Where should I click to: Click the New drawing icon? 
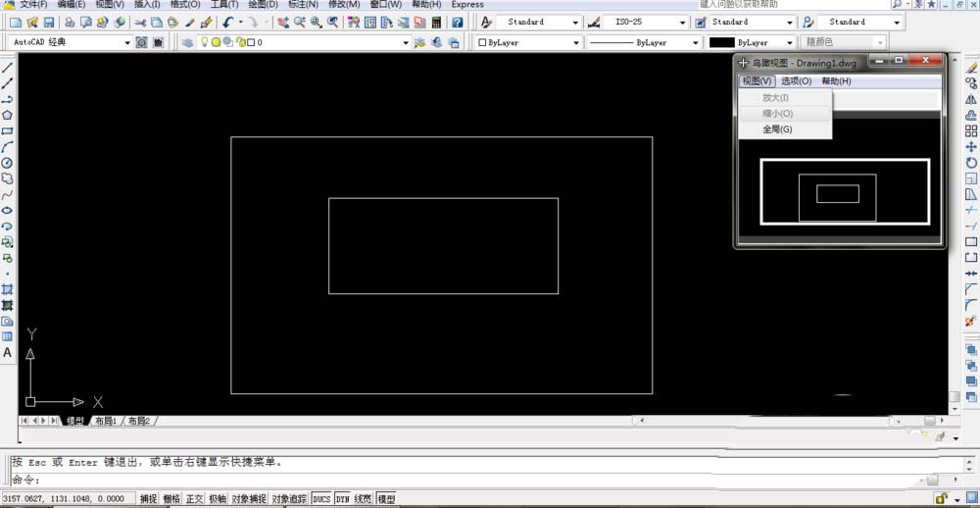pos(16,23)
